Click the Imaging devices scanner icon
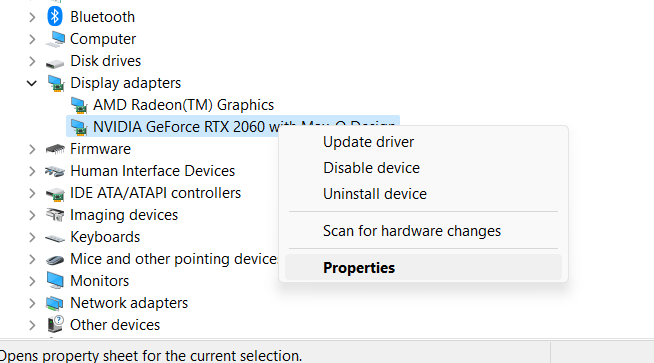This screenshot has width=654, height=363. coord(55,215)
